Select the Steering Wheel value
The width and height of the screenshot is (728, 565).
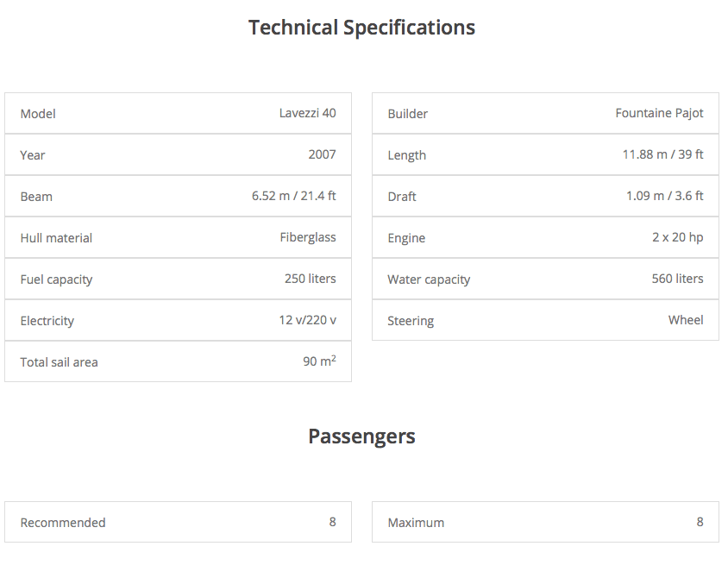point(686,320)
